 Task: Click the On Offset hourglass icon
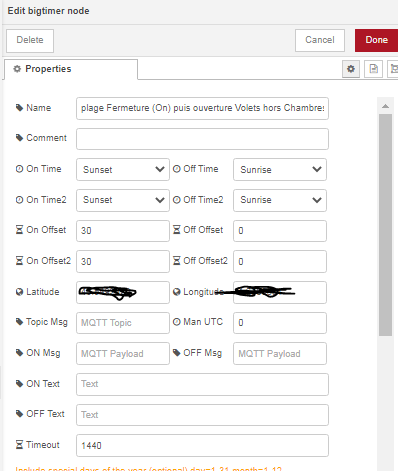19,230
